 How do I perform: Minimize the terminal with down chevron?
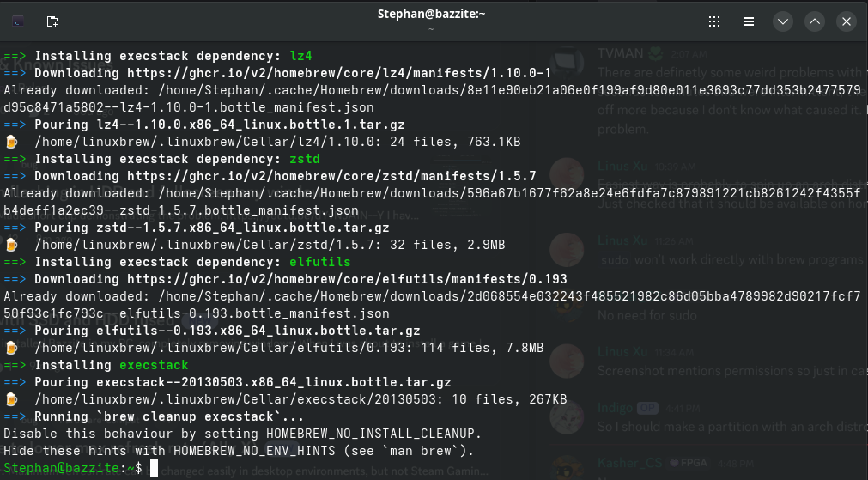pos(783,21)
